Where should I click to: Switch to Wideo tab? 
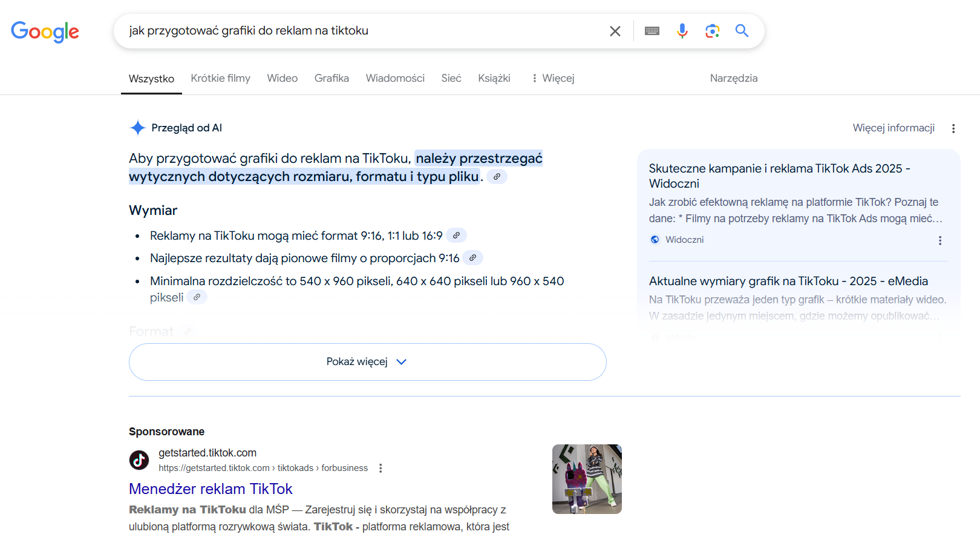pos(283,78)
